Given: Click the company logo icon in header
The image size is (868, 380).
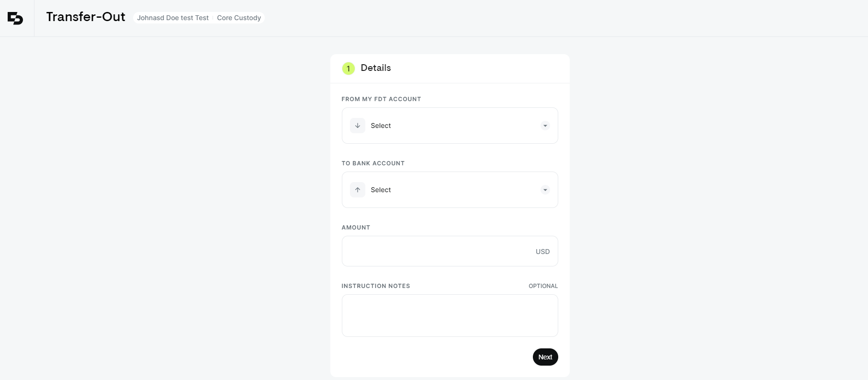Looking at the screenshot, I should [15, 18].
